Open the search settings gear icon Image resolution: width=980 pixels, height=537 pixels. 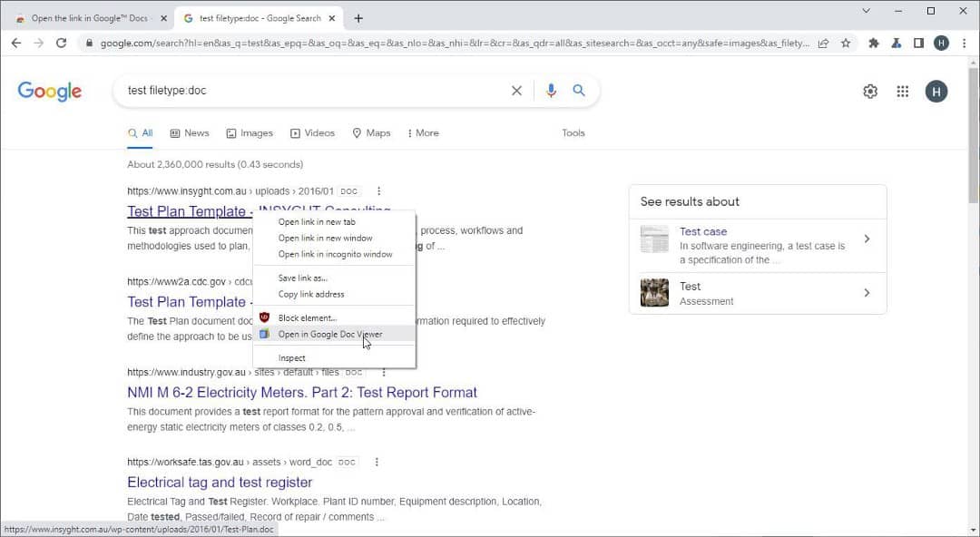tap(869, 91)
